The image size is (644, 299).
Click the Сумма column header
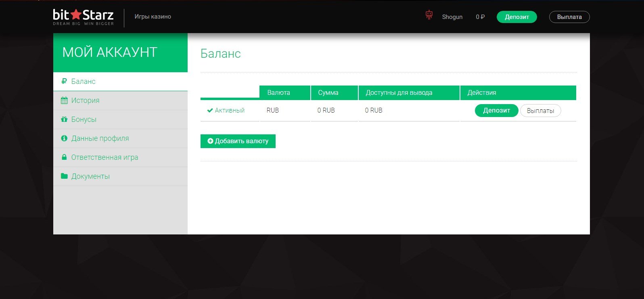coord(335,92)
